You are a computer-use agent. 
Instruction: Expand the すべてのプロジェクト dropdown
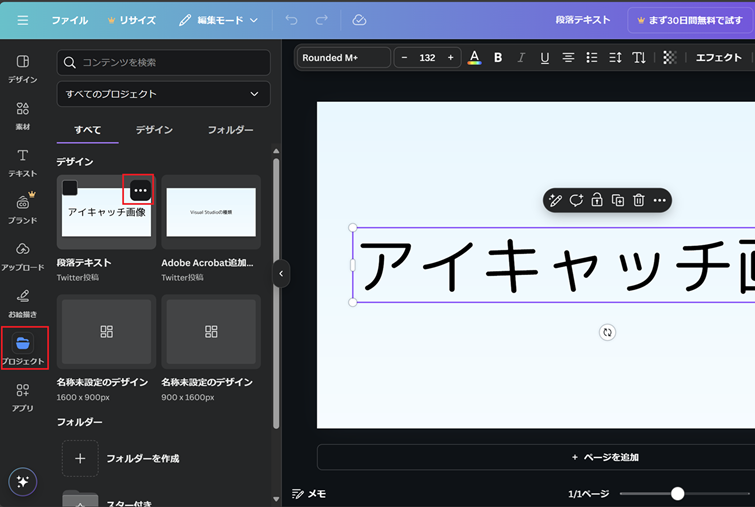(163, 94)
